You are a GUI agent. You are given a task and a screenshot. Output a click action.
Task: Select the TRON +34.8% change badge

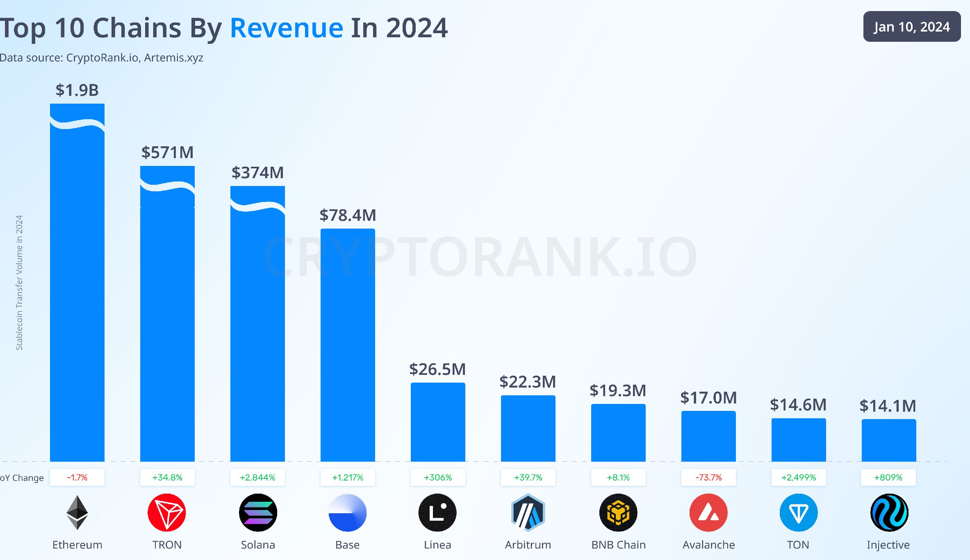pos(167,477)
